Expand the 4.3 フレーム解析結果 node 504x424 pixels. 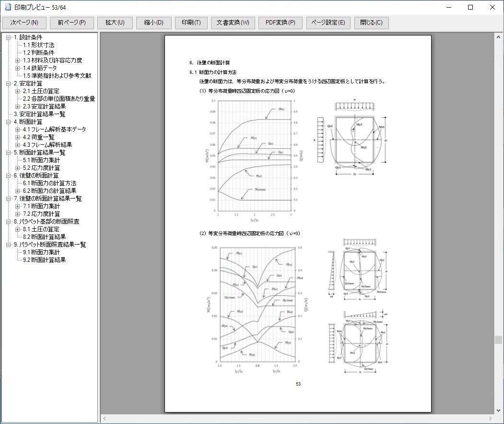18,145
